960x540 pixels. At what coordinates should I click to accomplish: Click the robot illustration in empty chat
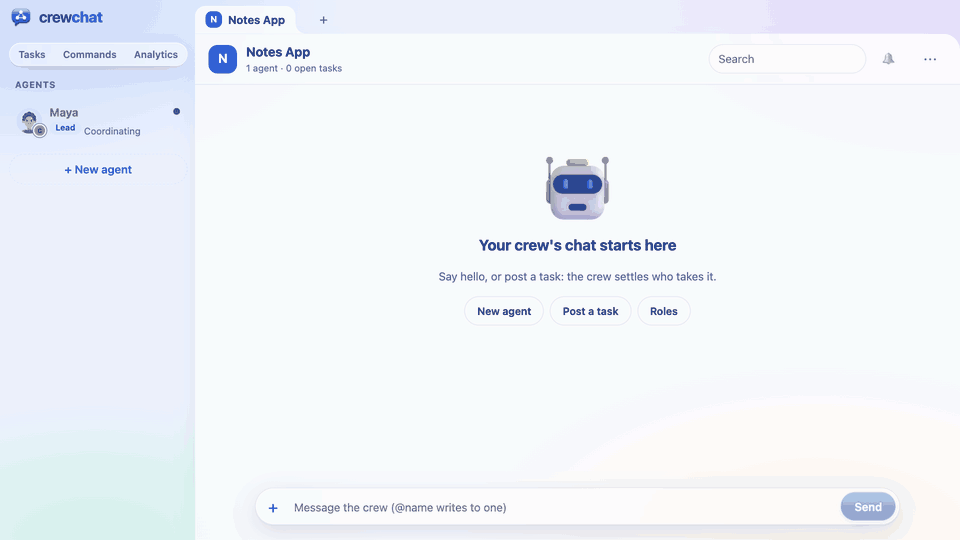(x=577, y=188)
